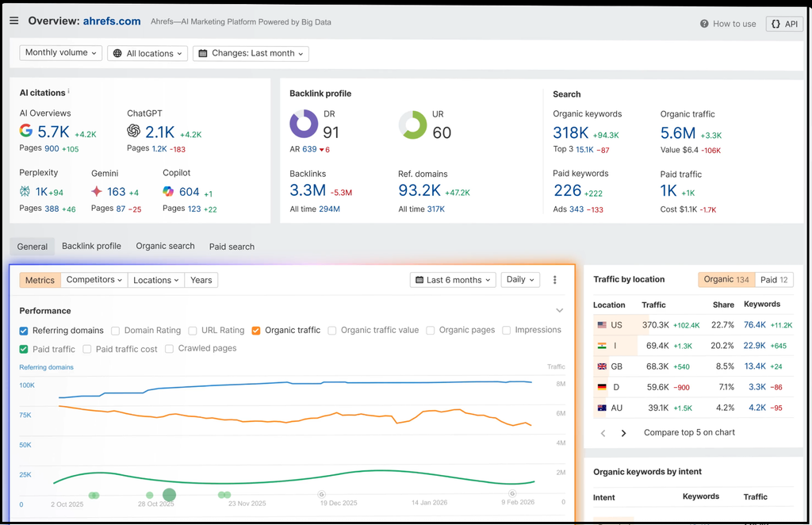Screen dimensions: 812x525
Task: Open the chart three-dot options menu
Action: click(554, 280)
